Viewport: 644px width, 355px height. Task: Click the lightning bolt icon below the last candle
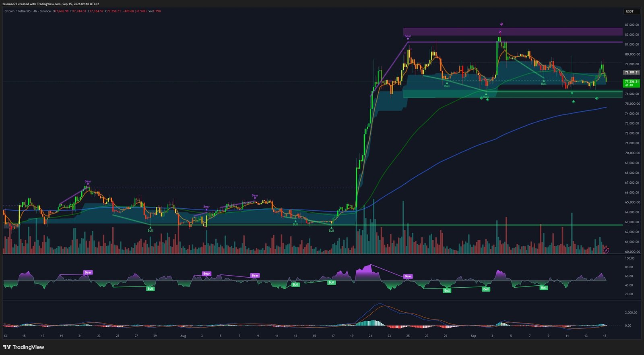click(x=607, y=250)
